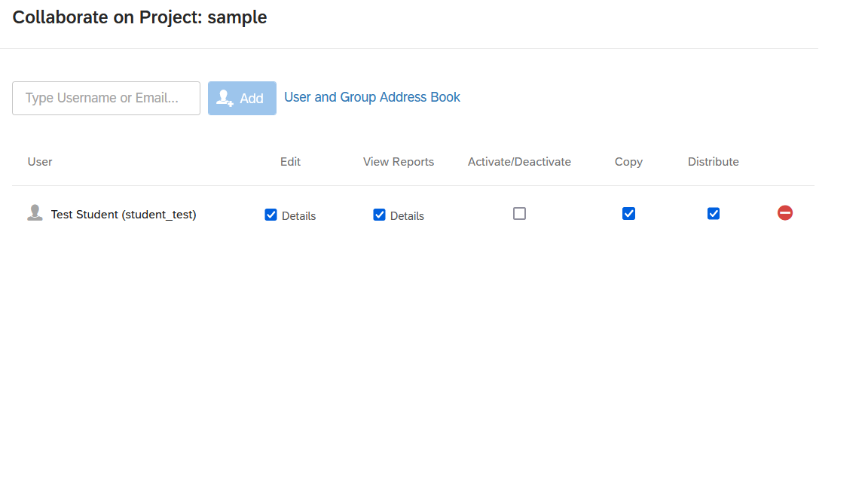Enable the Activate/Deactivate permission checkbox
The width and height of the screenshot is (868, 488).
pyautogui.click(x=519, y=214)
